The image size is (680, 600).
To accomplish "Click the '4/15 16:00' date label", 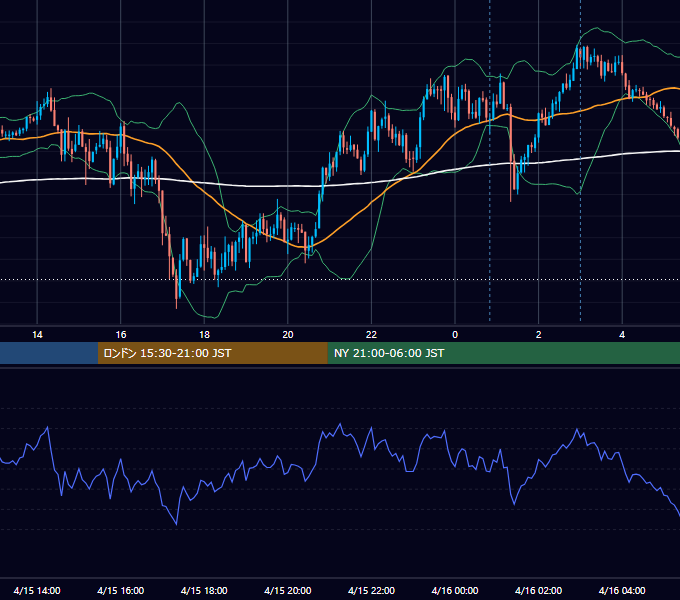I will pos(121,590).
